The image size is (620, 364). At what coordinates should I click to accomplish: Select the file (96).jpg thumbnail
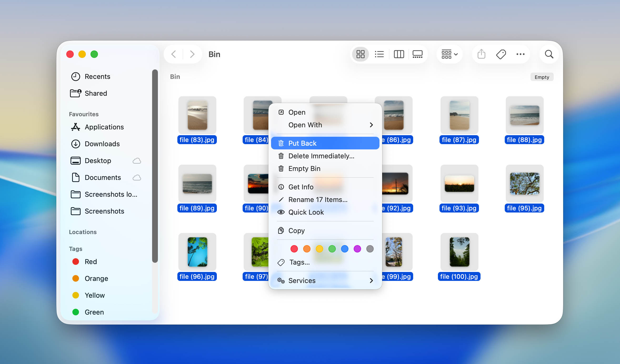point(197,252)
